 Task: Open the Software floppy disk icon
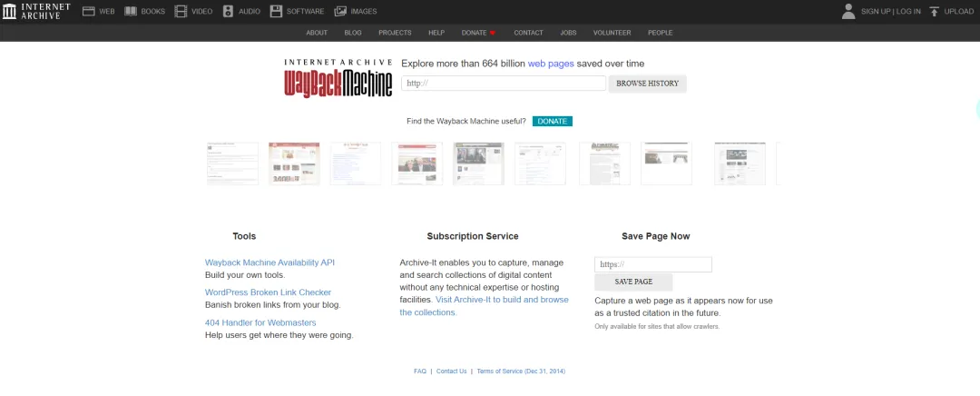(276, 11)
